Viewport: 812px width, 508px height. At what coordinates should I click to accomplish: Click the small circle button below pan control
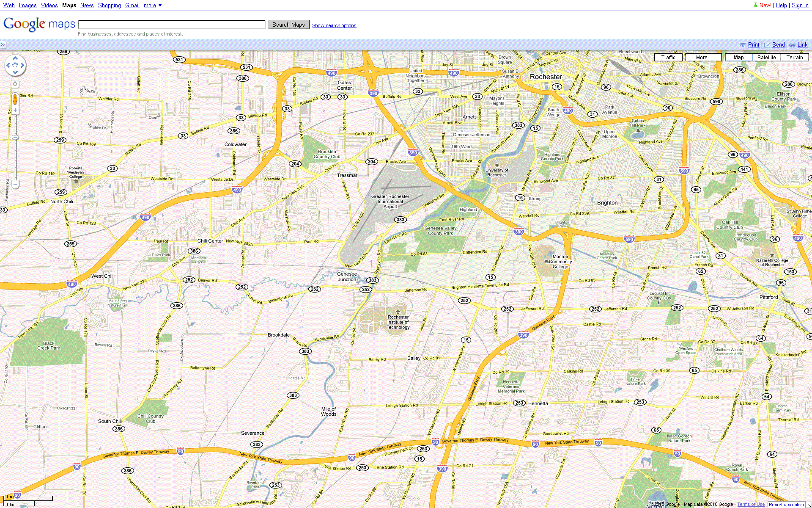15,84
